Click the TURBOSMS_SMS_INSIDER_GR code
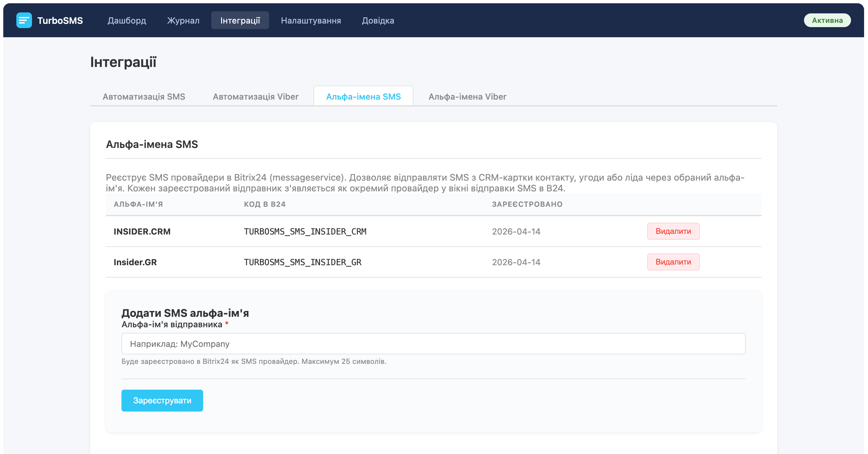The image size is (868, 454). tap(302, 262)
